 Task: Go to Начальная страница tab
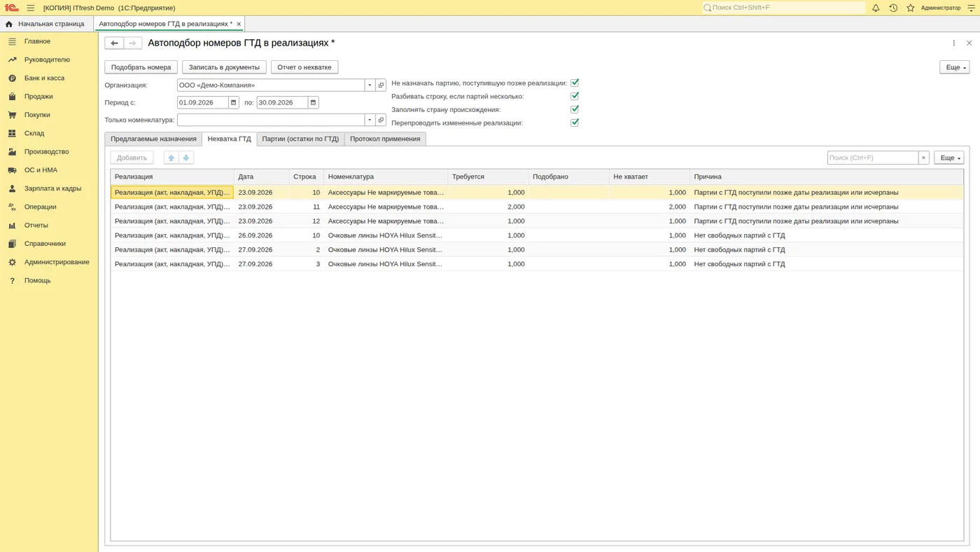(45, 24)
